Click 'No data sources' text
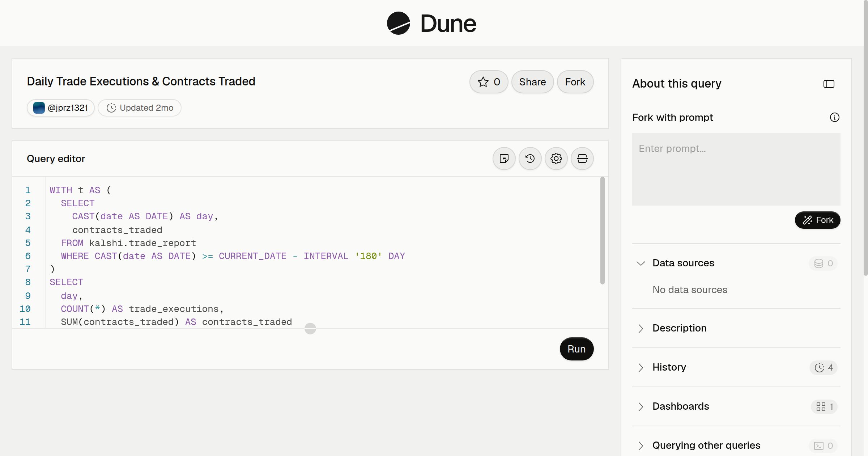Screen dimensions: 868x456 [x=690, y=290]
